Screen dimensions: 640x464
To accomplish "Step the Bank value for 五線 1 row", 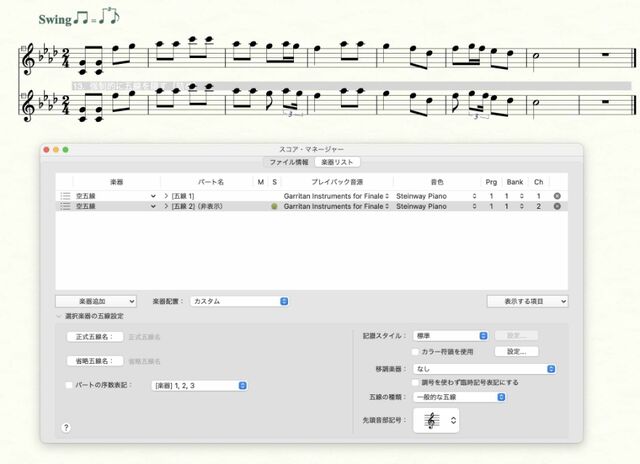I will click(x=521, y=196).
